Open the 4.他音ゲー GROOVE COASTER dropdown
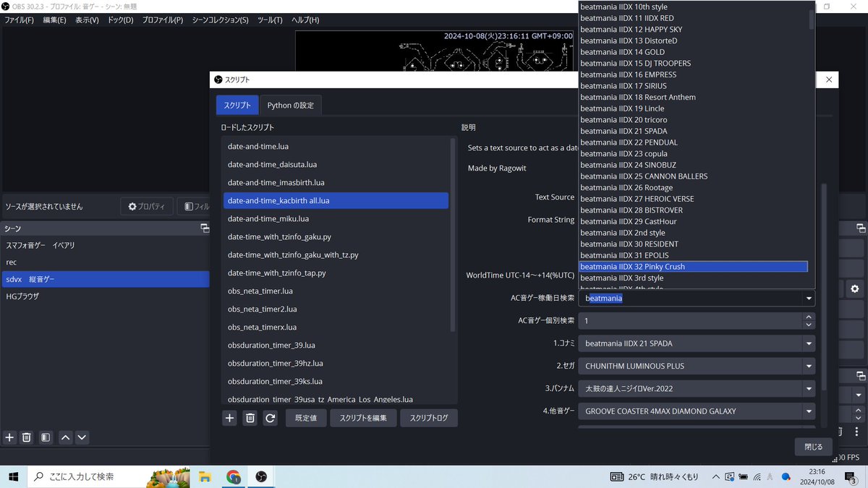The width and height of the screenshot is (868, 488). click(697, 411)
